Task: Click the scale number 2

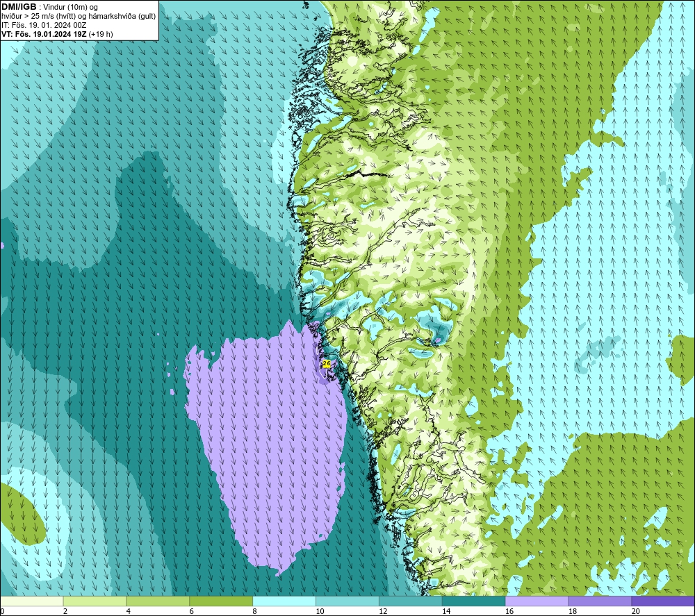Action: point(65,611)
